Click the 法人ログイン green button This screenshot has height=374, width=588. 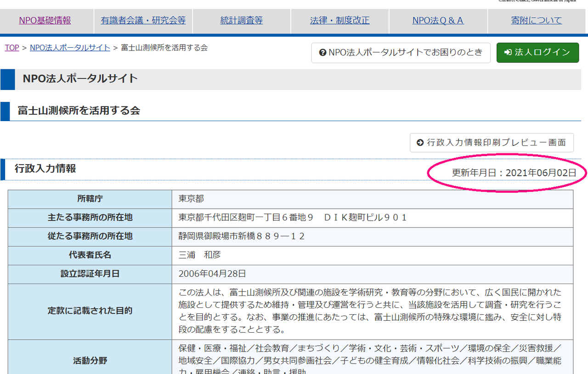[x=537, y=53]
